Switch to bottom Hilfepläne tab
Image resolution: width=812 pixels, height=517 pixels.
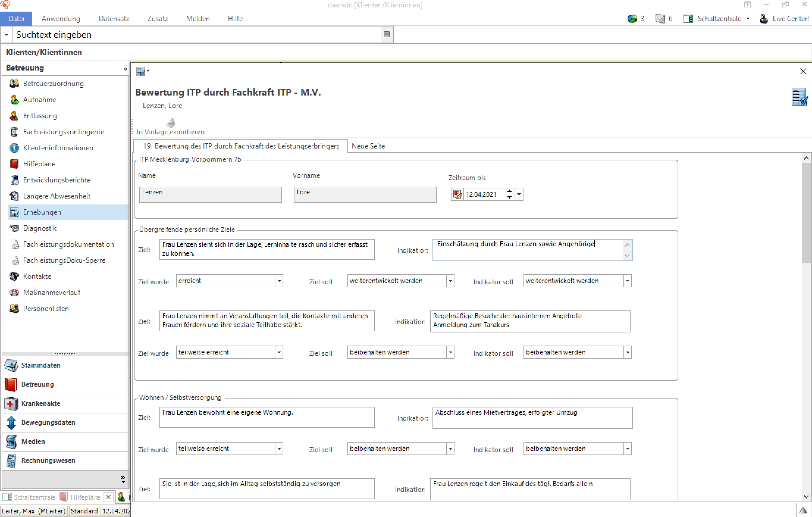81,497
